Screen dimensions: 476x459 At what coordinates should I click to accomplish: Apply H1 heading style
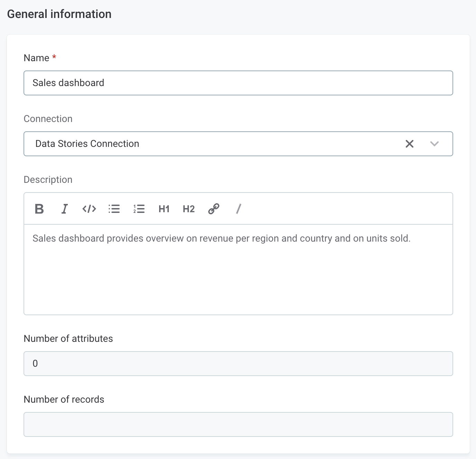coord(164,209)
